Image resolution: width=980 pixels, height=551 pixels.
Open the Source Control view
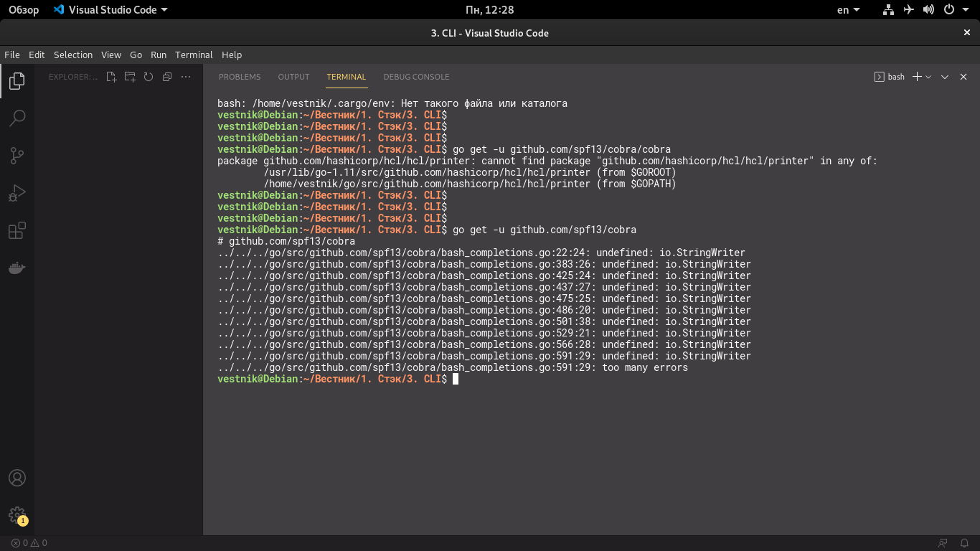17,156
